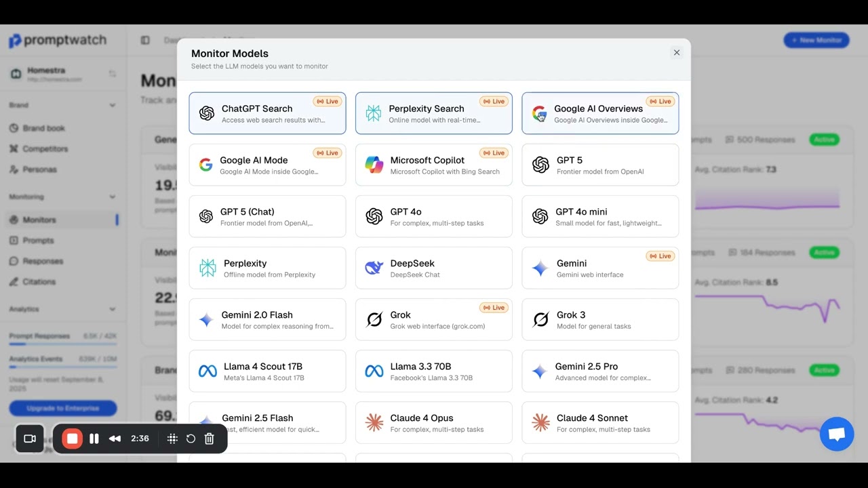Image resolution: width=868 pixels, height=488 pixels.
Task: Click the Perplexity Search card's logo icon
Action: (x=373, y=113)
